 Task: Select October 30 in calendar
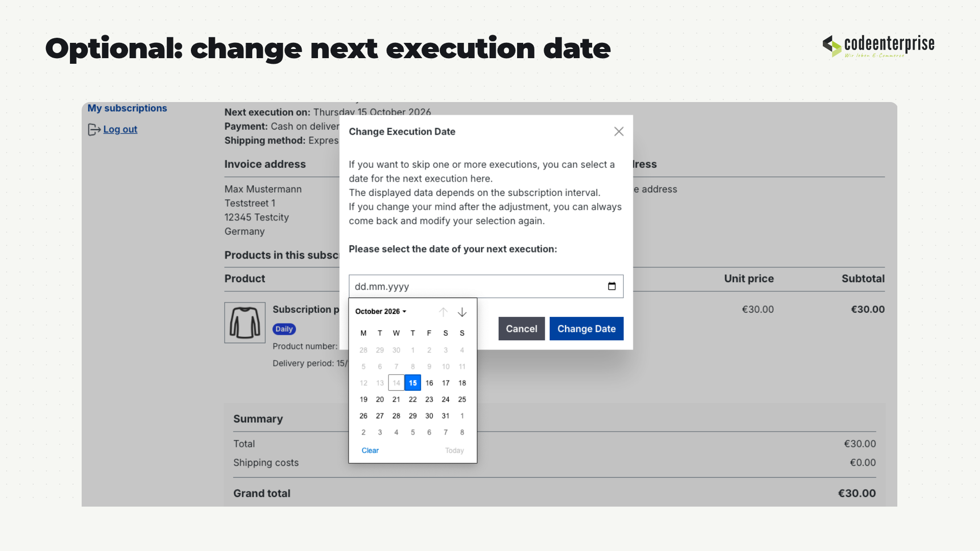pyautogui.click(x=429, y=416)
